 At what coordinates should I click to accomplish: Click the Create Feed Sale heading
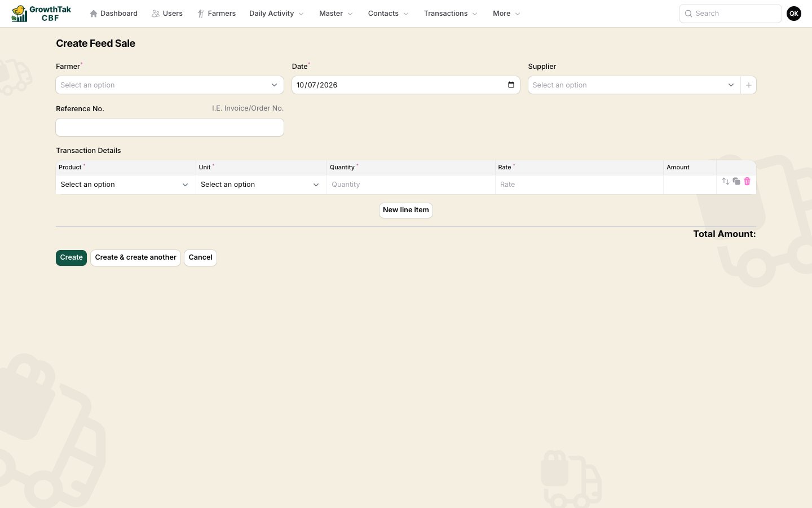coord(95,43)
